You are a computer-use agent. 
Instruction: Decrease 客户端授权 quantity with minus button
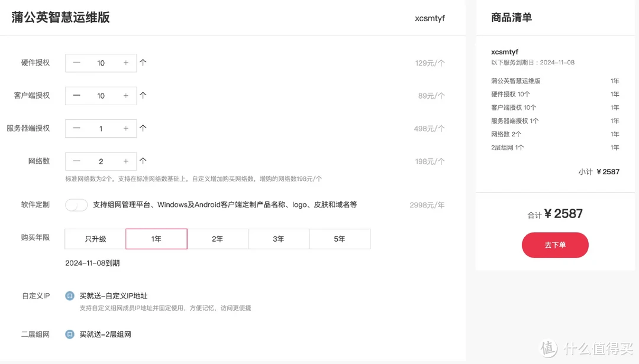(x=76, y=96)
